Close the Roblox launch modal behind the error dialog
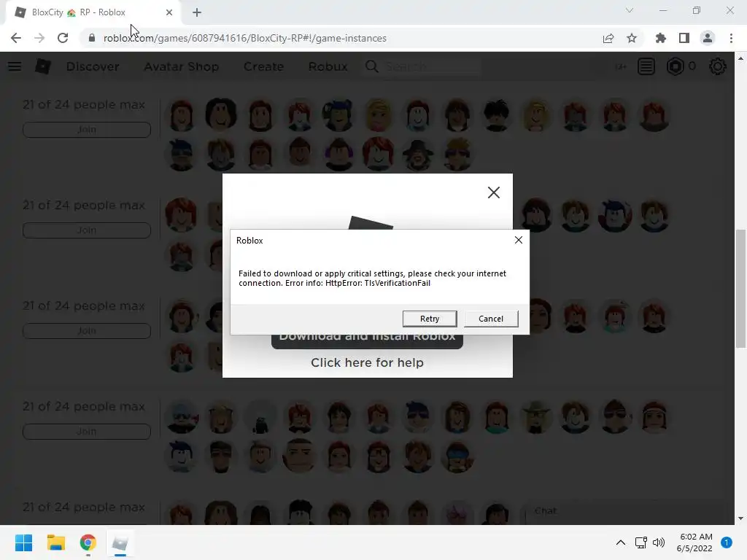This screenshot has height=560, width=747. [494, 192]
